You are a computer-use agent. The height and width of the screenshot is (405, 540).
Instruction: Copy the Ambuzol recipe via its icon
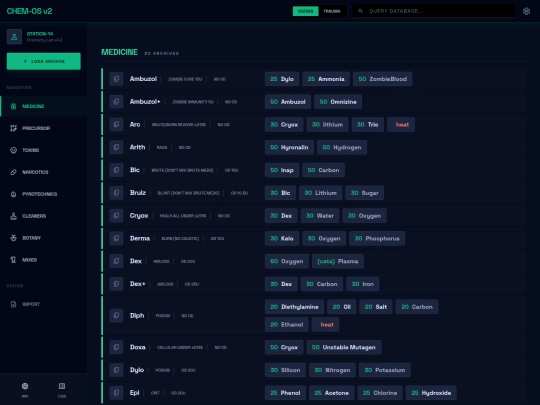(x=116, y=79)
